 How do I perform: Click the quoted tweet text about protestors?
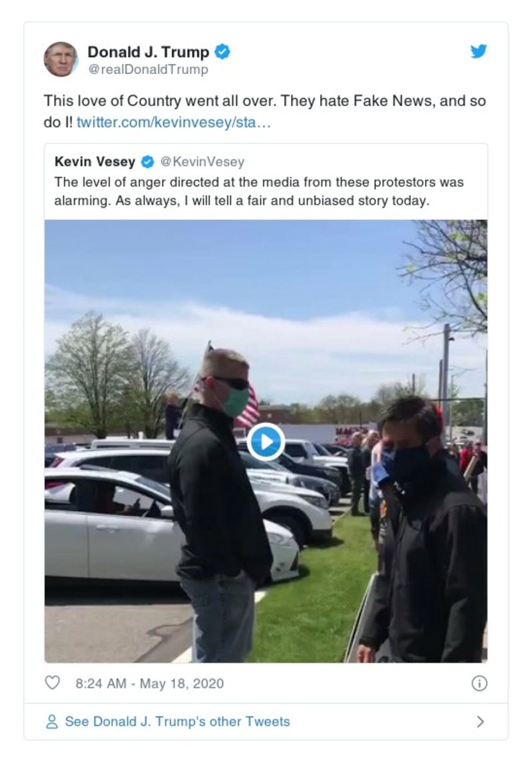coord(258,191)
